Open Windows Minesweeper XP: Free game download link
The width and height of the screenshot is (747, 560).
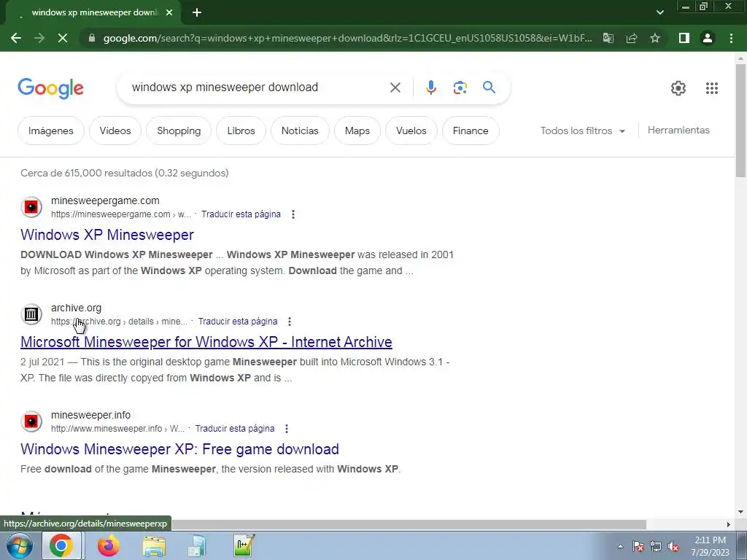pyautogui.click(x=179, y=449)
